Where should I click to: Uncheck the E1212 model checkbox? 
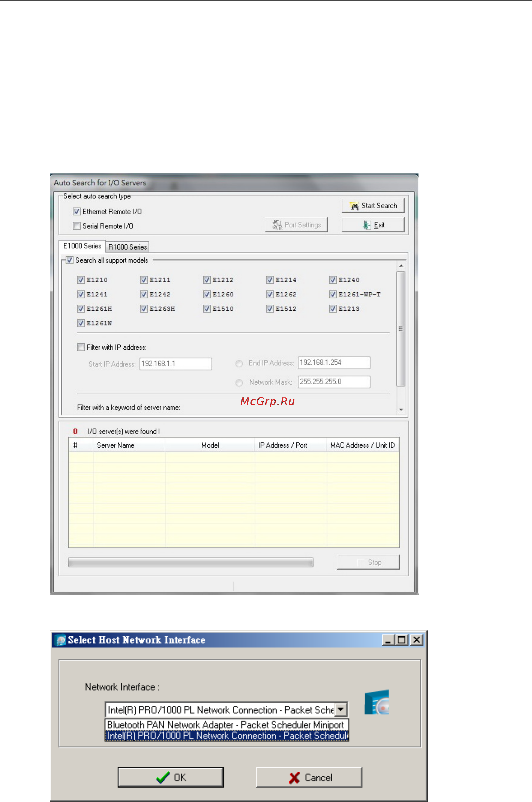tap(207, 280)
